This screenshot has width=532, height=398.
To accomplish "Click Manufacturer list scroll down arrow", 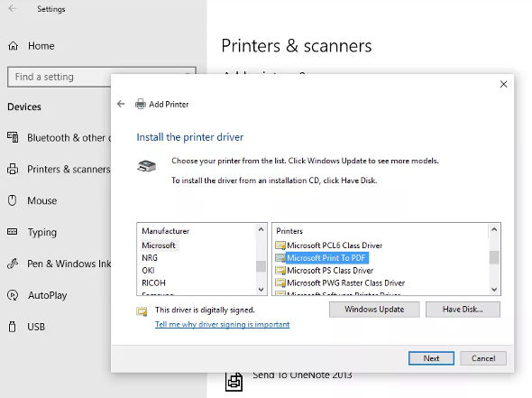I will tap(261, 290).
